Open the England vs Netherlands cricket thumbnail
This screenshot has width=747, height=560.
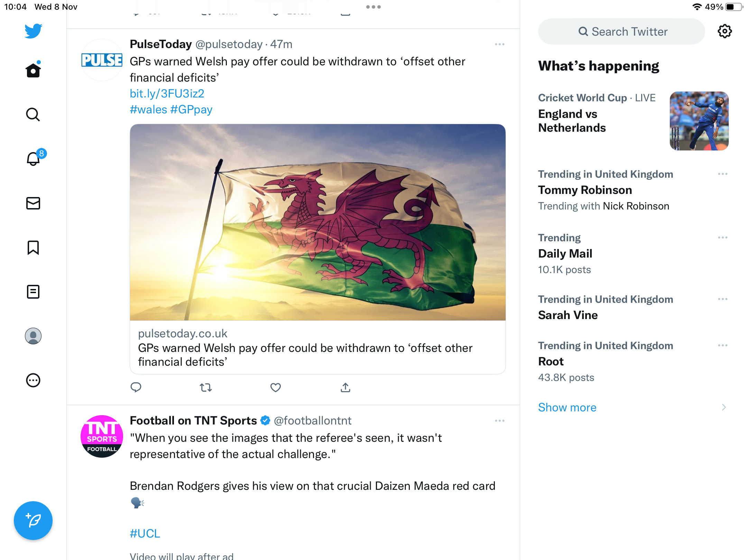coord(699,121)
